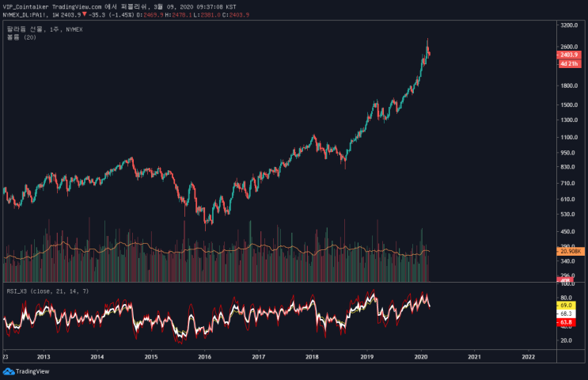The image size is (588, 380).
Task: Click the red 2403.9 current price tag
Action: 569,55
